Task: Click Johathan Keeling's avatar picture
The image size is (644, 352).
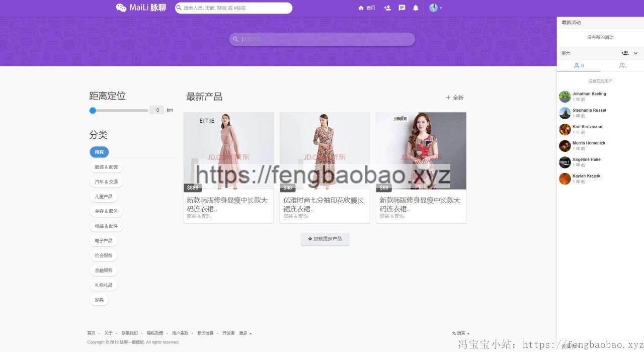Action: [565, 97]
